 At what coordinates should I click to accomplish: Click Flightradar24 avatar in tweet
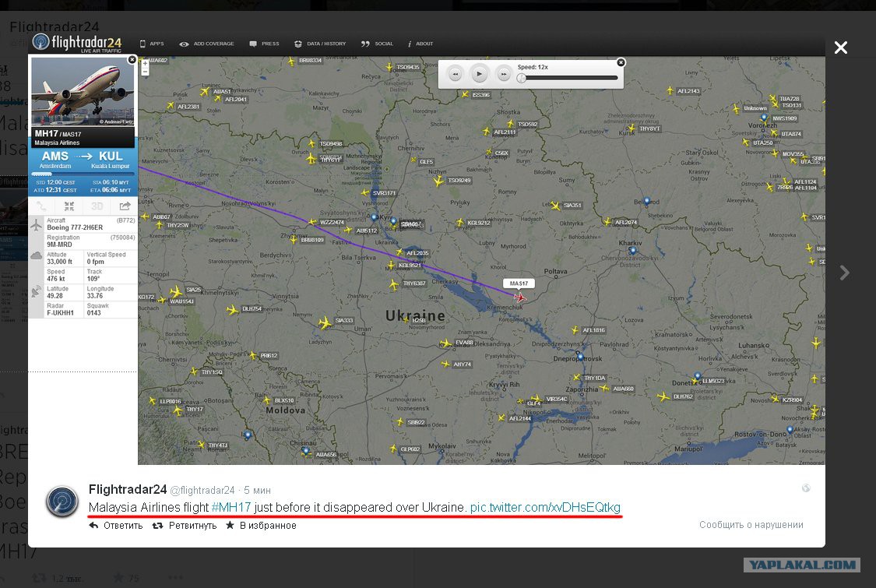coord(62,501)
